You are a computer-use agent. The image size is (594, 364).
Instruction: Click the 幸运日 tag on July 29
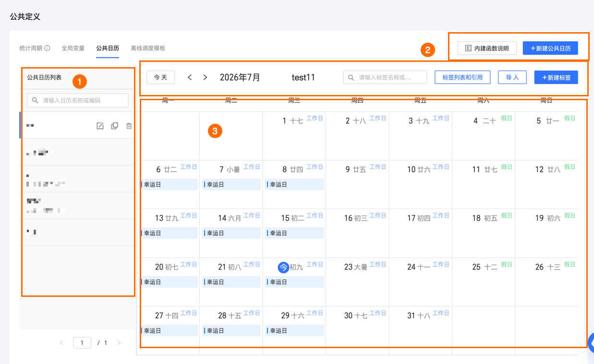(x=294, y=330)
